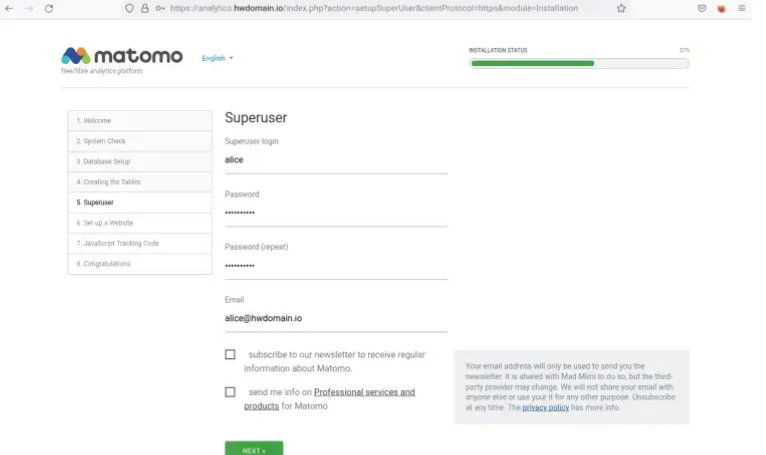Image resolution: width=766 pixels, height=455 pixels.
Task: Open the Pocket save icon
Action: click(702, 8)
